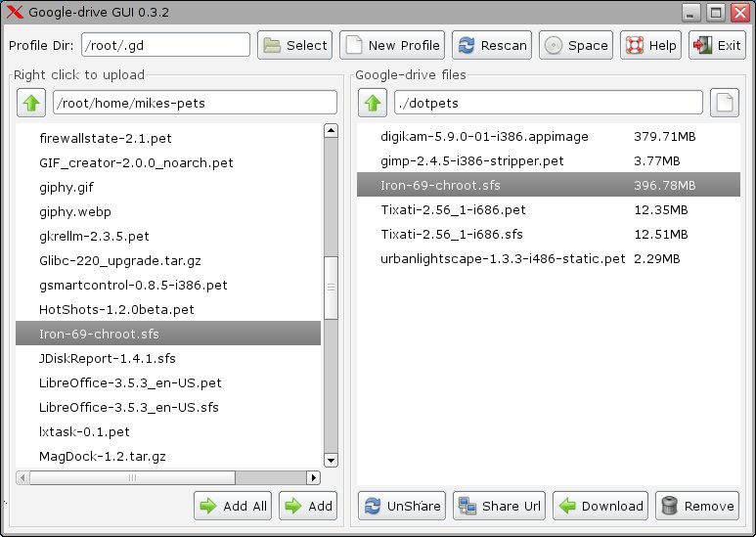The height and width of the screenshot is (537, 756).
Task: Maximize the Google-drive GUI window
Action: click(x=716, y=13)
